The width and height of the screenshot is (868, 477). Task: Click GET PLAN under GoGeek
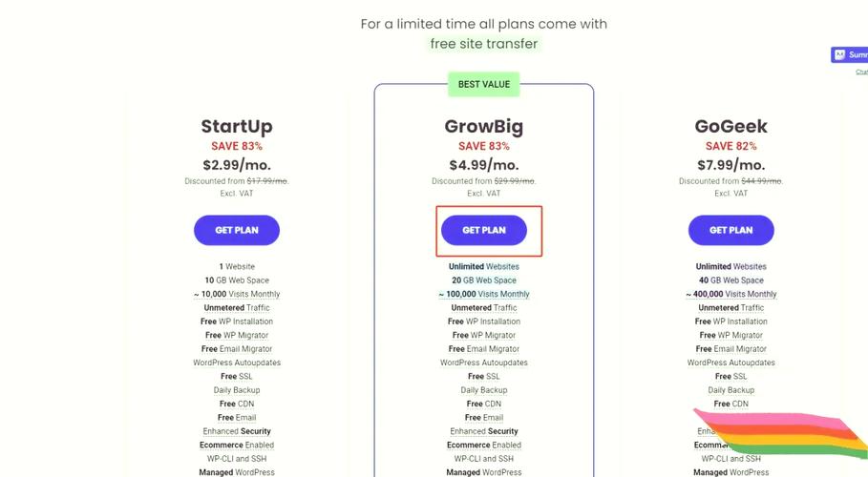click(x=730, y=230)
